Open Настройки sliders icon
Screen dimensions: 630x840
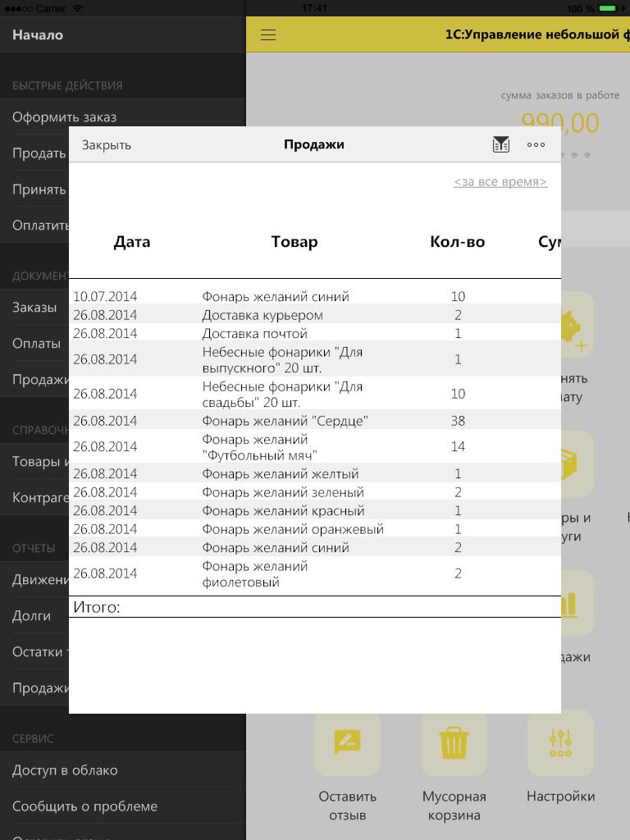tap(560, 742)
